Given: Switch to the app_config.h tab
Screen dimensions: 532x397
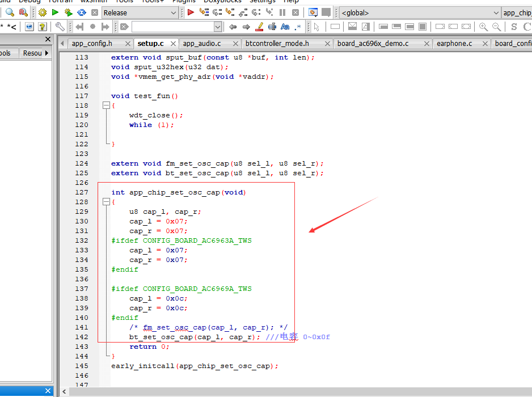Looking at the screenshot, I should pyautogui.click(x=92, y=44).
